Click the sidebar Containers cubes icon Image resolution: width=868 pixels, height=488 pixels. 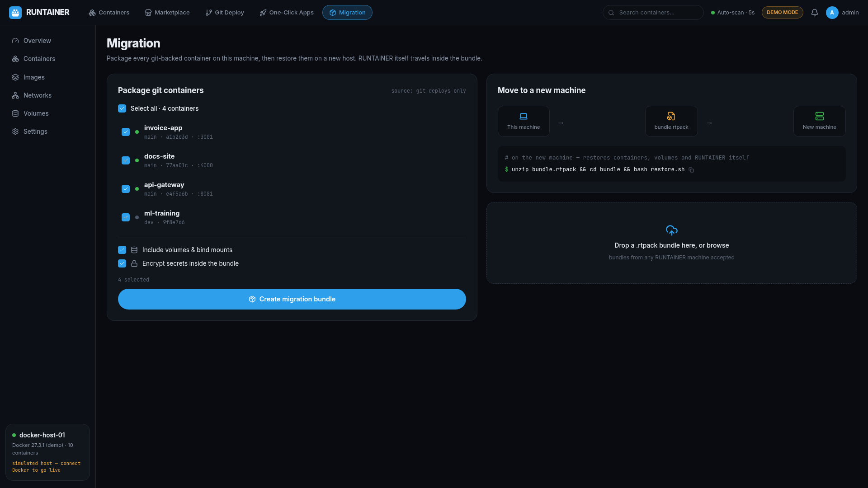click(15, 59)
